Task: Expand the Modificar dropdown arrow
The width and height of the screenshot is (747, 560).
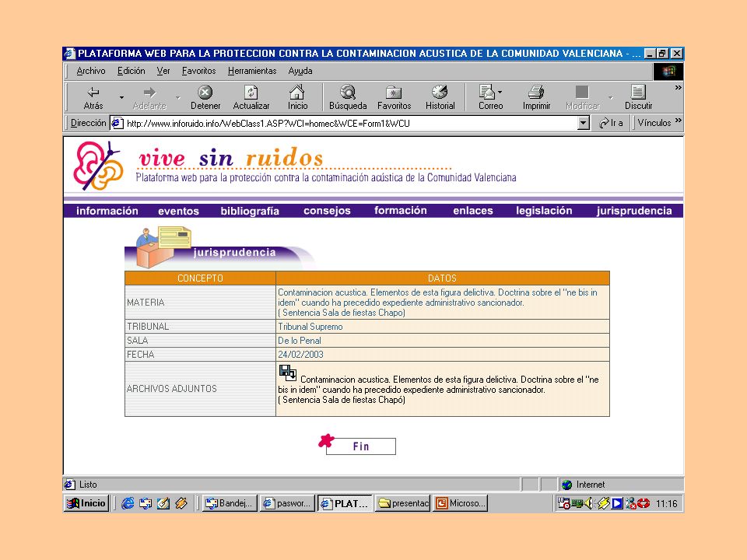Action: point(610,98)
